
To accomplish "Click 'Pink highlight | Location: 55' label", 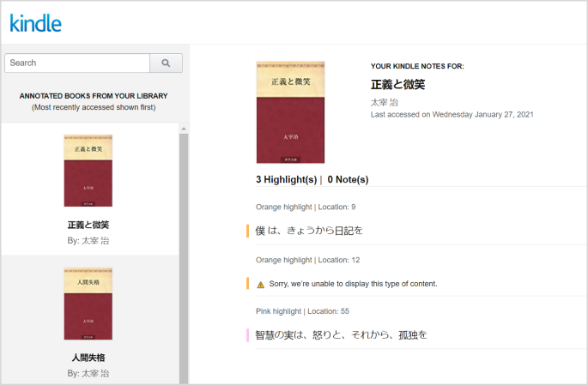I will pyautogui.click(x=303, y=311).
